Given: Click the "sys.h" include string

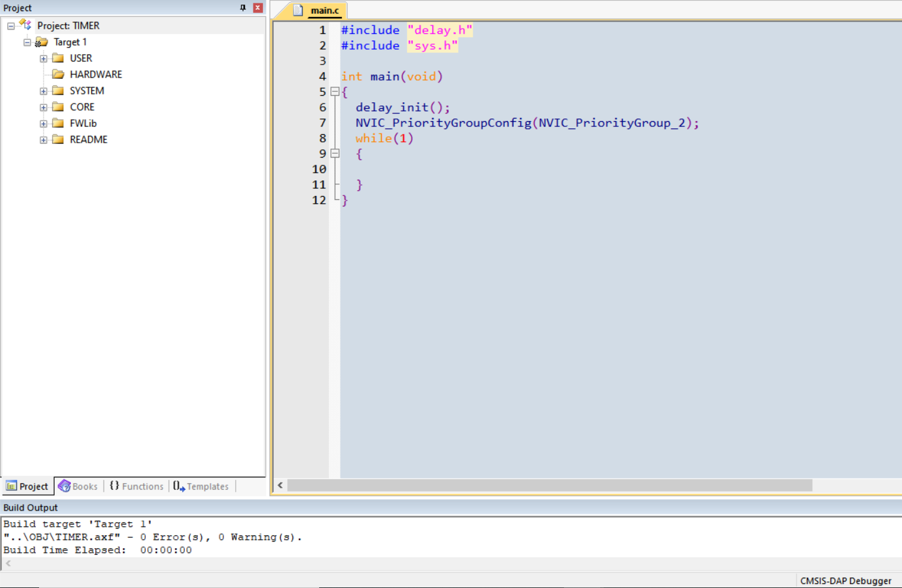Looking at the screenshot, I should click(432, 46).
